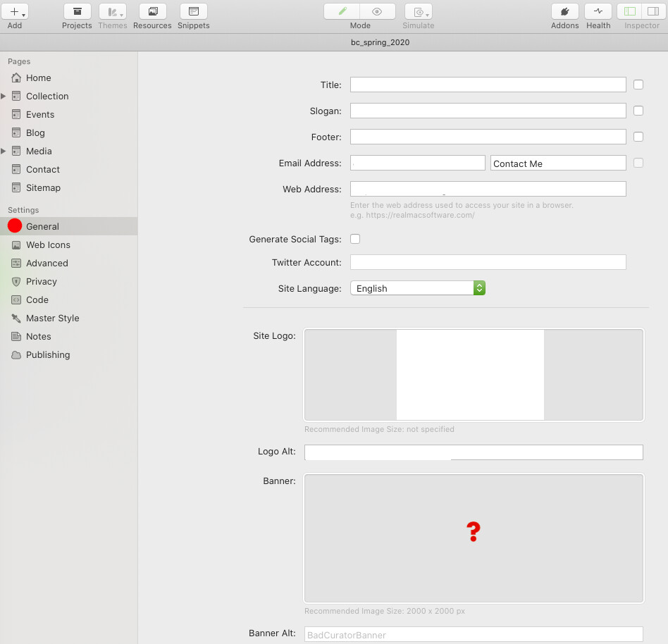This screenshot has width=668, height=644.
Task: Open the Site Language dropdown
Action: (417, 288)
